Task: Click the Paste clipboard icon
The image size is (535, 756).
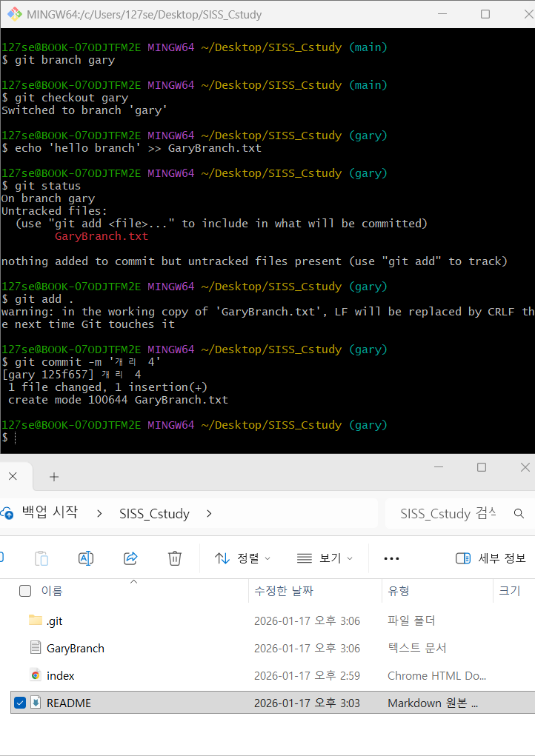Action: (x=42, y=558)
